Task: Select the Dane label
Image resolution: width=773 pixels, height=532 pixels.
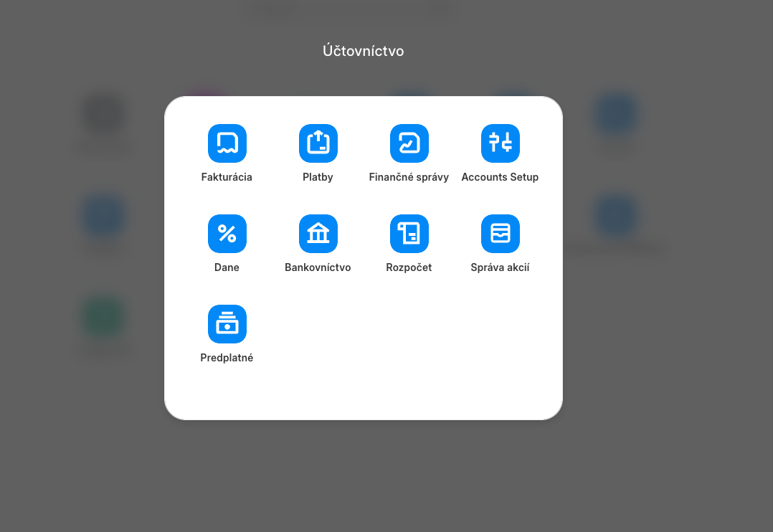Action: click(227, 267)
